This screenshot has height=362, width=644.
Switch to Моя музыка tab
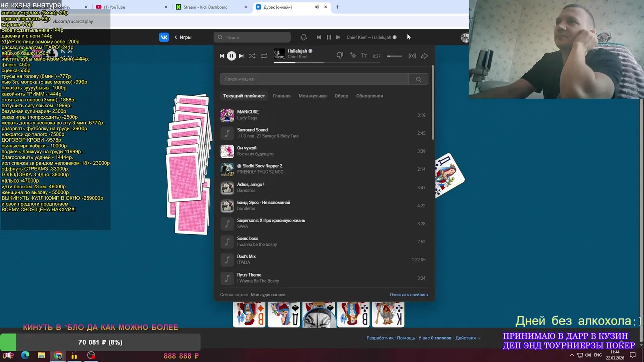(x=312, y=96)
